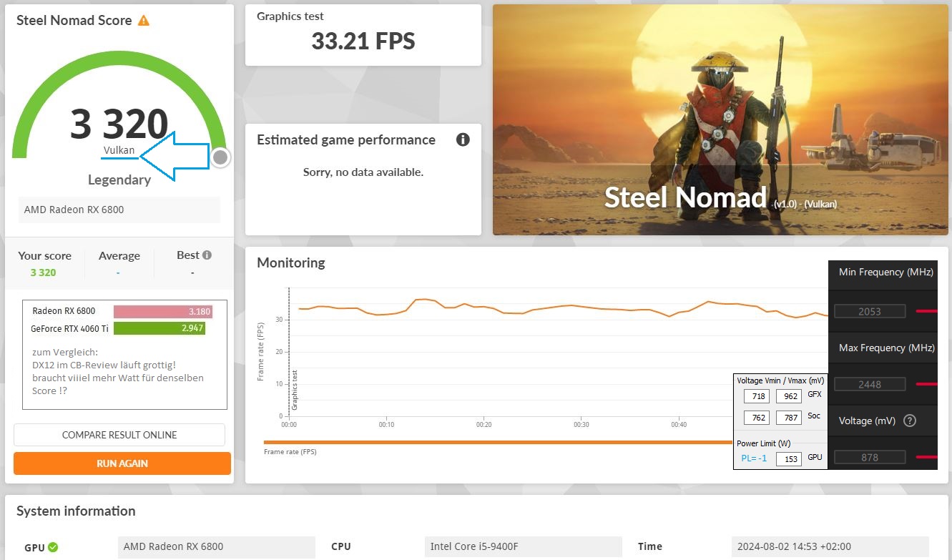This screenshot has width=952, height=560.
Task: Click the Voltage slider handle at 878
Action: [x=927, y=456]
